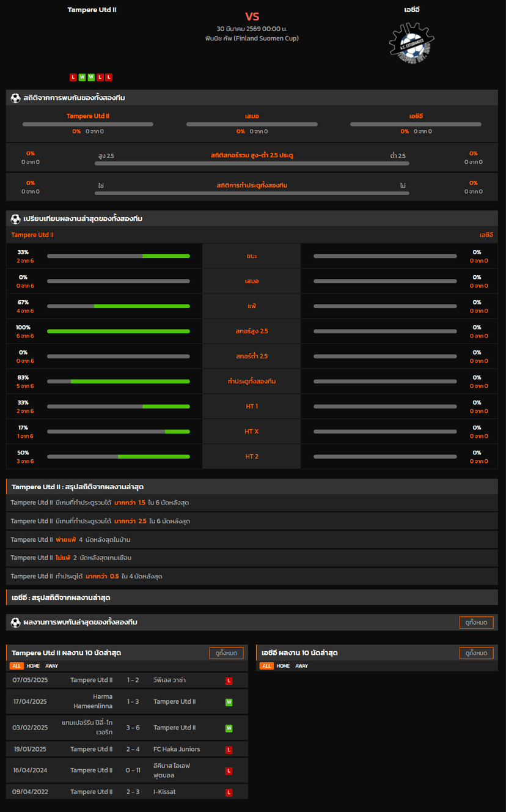Select ALL filter under Tampere Utd II results
This screenshot has width=506, height=812.
tap(16, 666)
